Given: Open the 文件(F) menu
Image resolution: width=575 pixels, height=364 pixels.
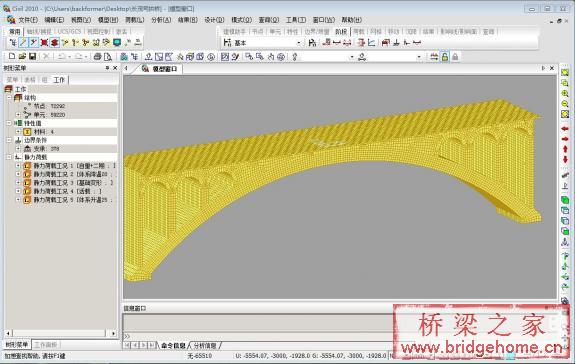Looking at the screenshot, I should 28,20.
